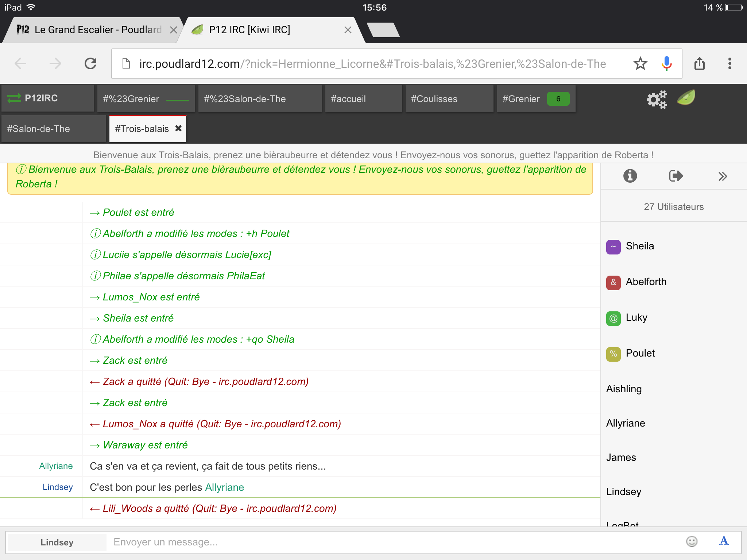
Task: Click the Allyriane mention link in chat
Action: click(x=224, y=487)
